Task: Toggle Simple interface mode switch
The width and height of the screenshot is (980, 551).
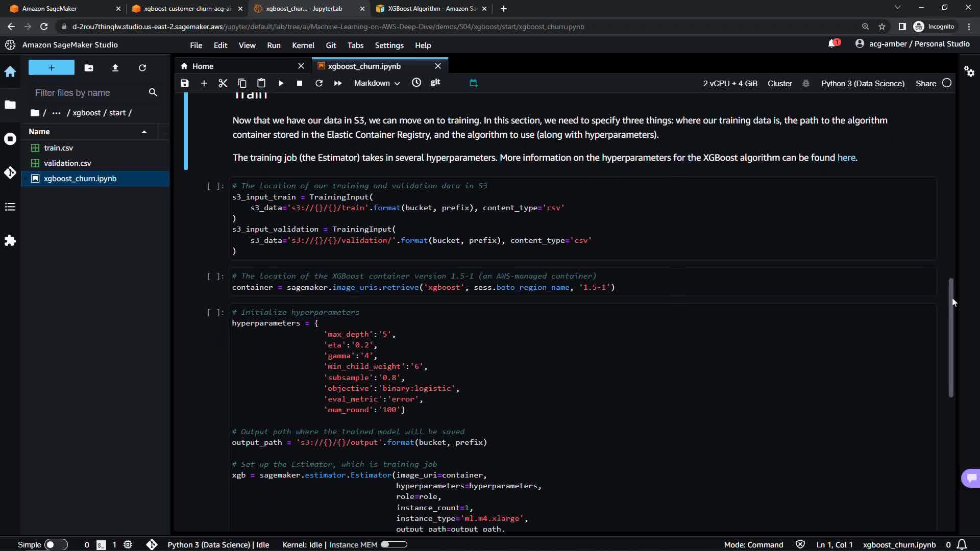Action: pos(56,544)
